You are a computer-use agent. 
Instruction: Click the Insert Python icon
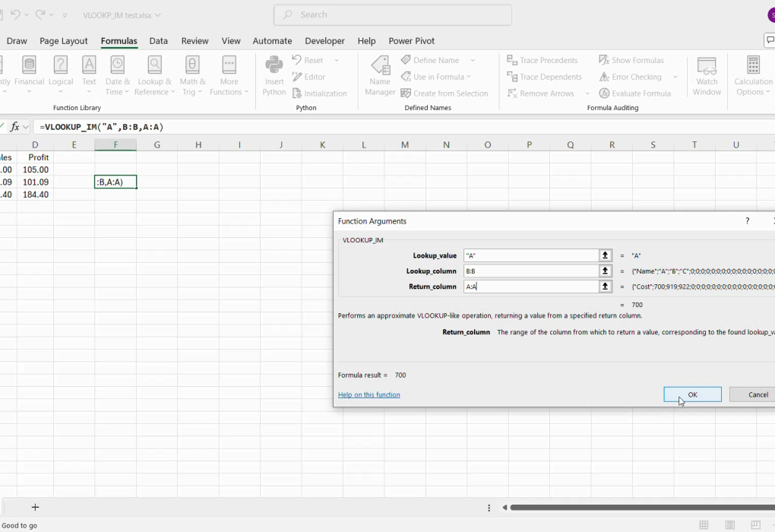coord(274,76)
